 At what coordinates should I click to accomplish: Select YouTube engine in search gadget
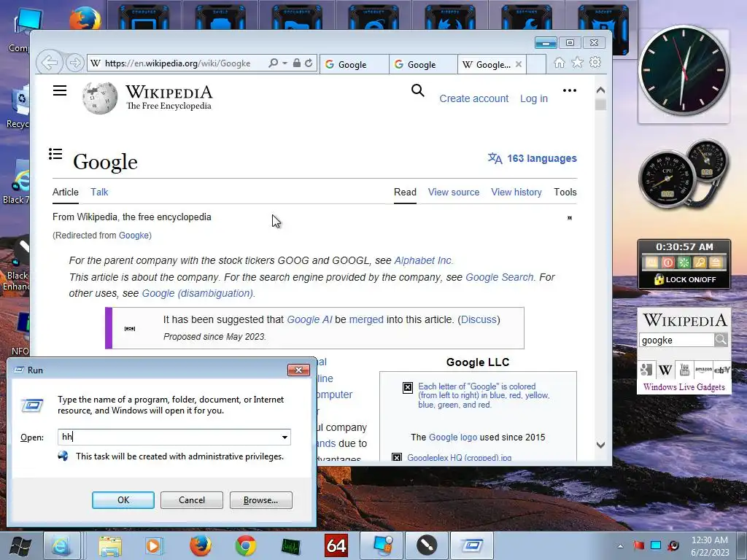(684, 370)
